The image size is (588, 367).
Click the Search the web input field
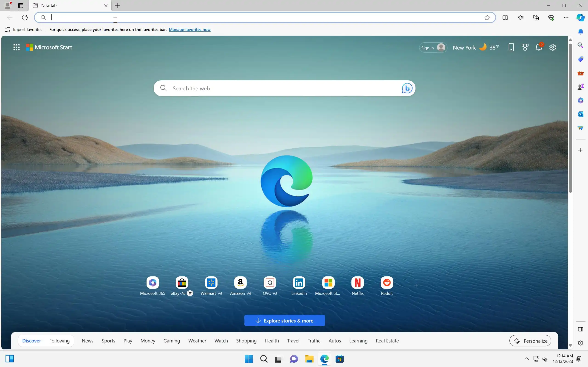click(280, 88)
